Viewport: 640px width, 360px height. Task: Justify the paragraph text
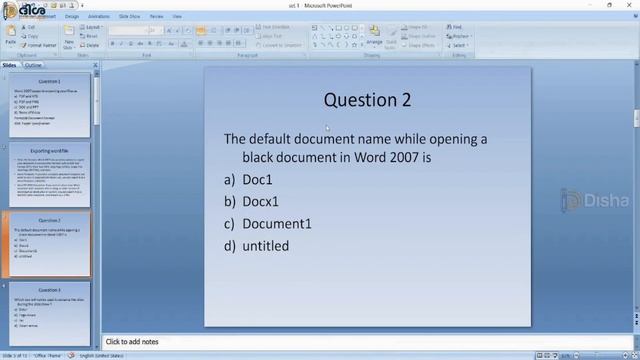[229, 43]
